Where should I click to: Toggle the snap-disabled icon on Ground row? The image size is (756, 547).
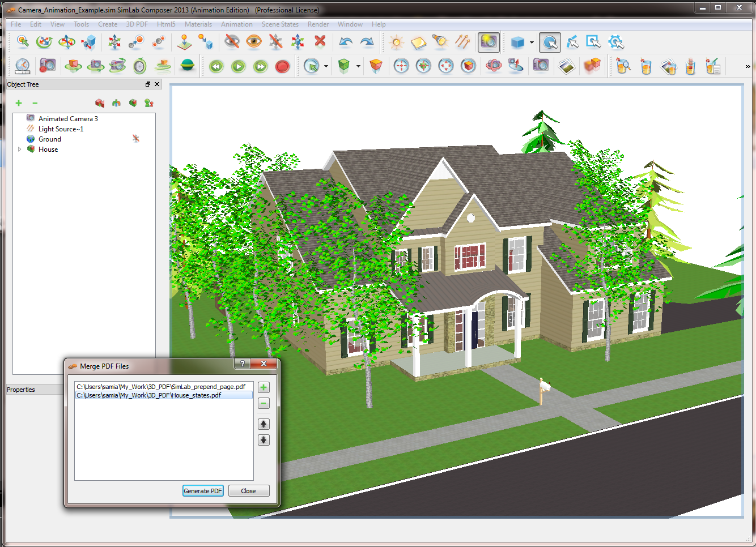[136, 139]
